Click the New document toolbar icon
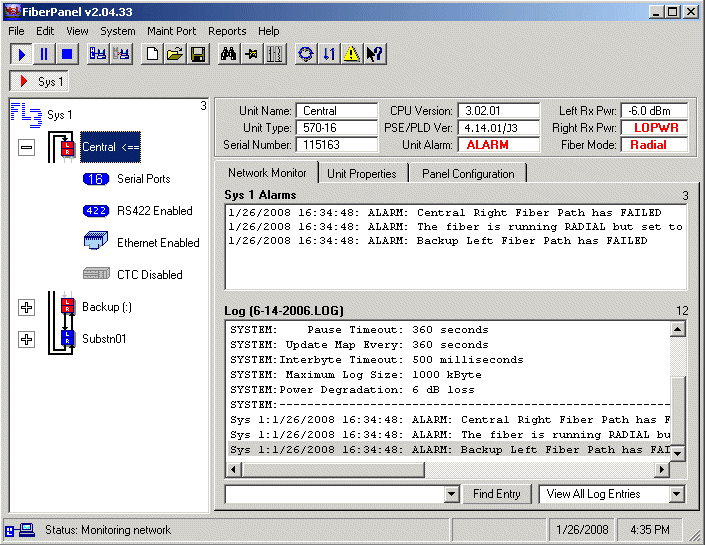This screenshot has height=545, width=705. click(152, 54)
